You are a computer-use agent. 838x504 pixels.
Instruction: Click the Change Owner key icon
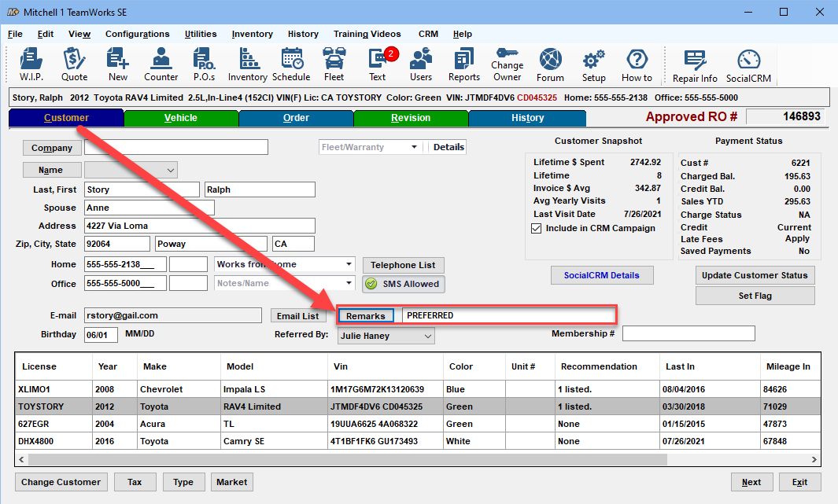pos(507,64)
